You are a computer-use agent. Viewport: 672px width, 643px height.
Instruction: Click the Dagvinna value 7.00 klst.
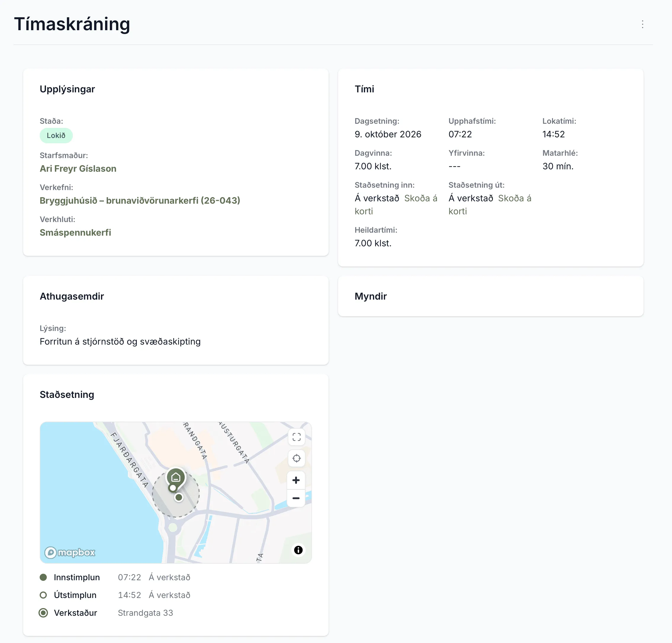pos(373,166)
